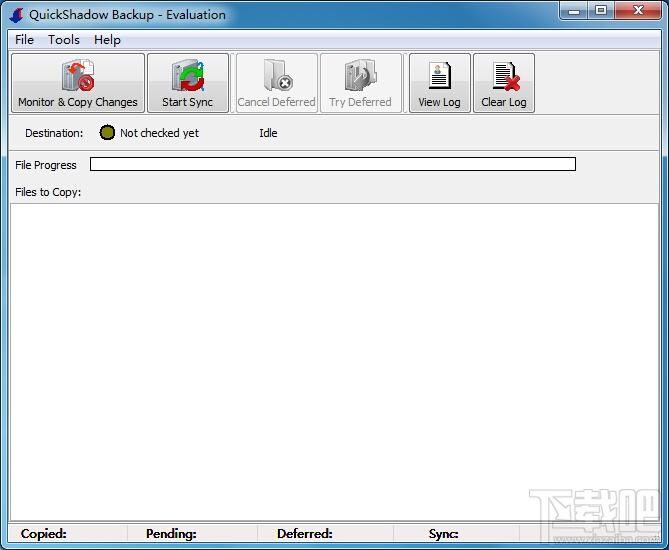
Task: Click the olive destination status indicator
Action: click(x=107, y=133)
